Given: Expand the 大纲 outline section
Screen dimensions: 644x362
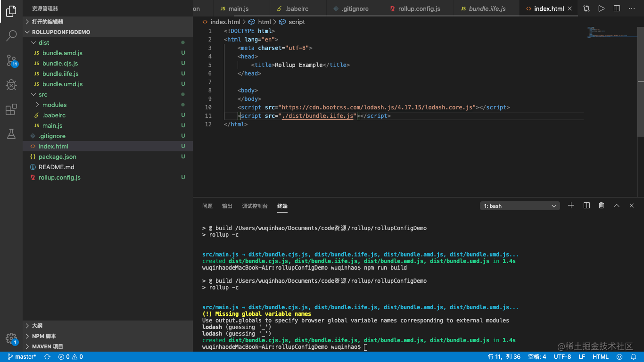Looking at the screenshot, I should click(x=107, y=326).
